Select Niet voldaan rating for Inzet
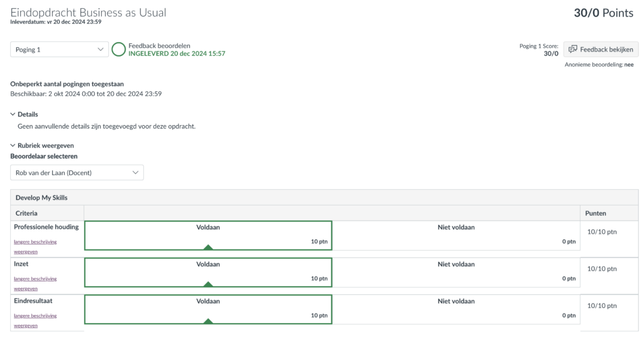 point(456,272)
